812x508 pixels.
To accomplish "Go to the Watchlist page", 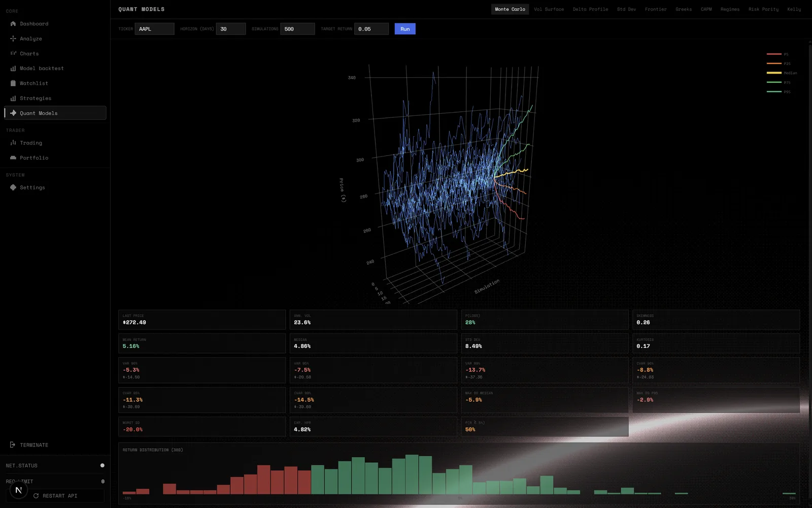I will coord(55,83).
